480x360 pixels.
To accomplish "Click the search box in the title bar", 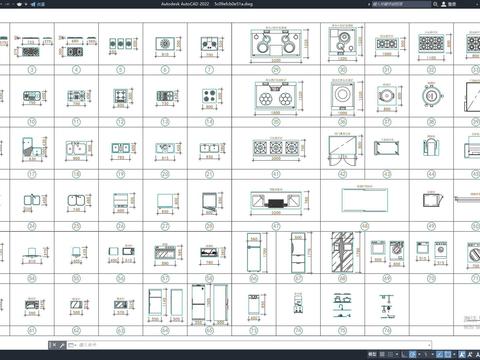I will click(x=401, y=4).
